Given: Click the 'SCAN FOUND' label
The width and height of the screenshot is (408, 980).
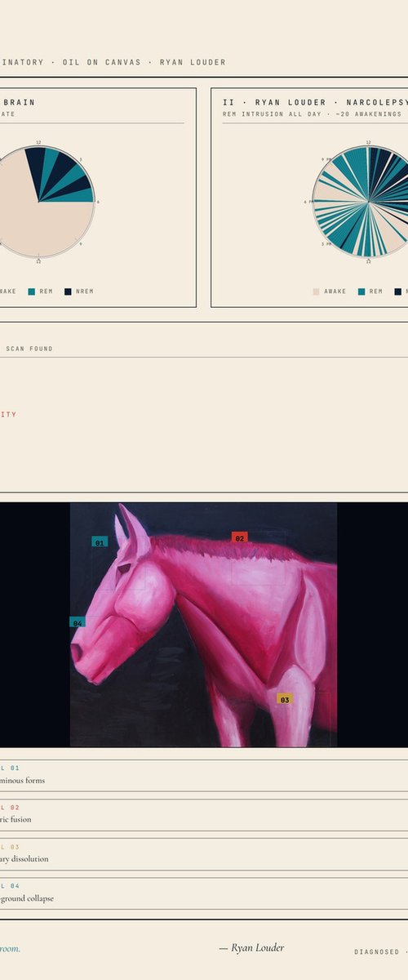Looking at the screenshot, I should click(29, 349).
